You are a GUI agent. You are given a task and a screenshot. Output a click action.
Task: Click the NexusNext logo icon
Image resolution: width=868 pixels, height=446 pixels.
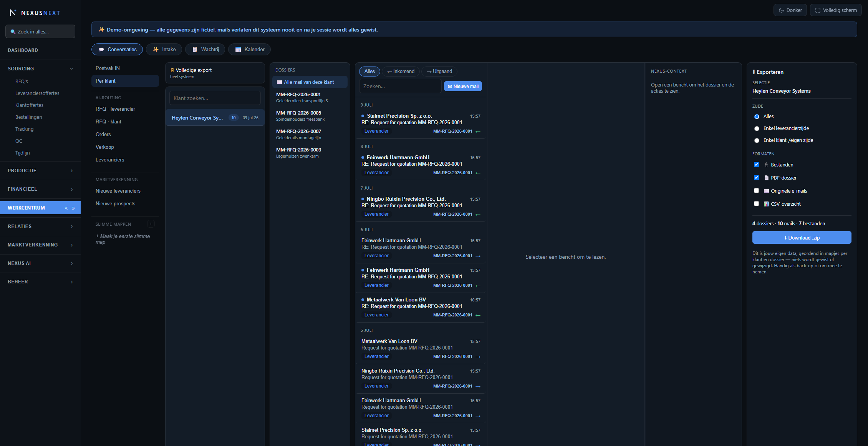coord(13,13)
